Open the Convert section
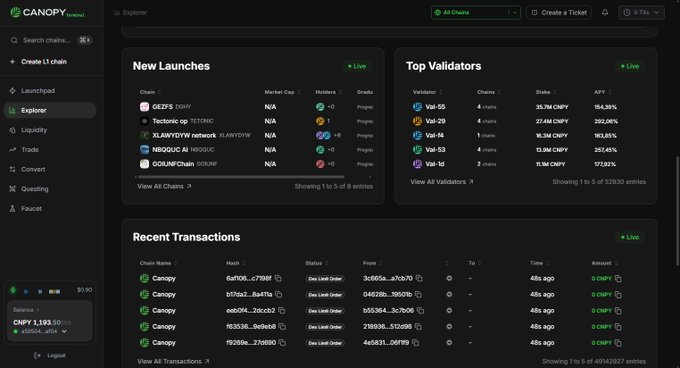680x368 pixels. tap(50, 169)
